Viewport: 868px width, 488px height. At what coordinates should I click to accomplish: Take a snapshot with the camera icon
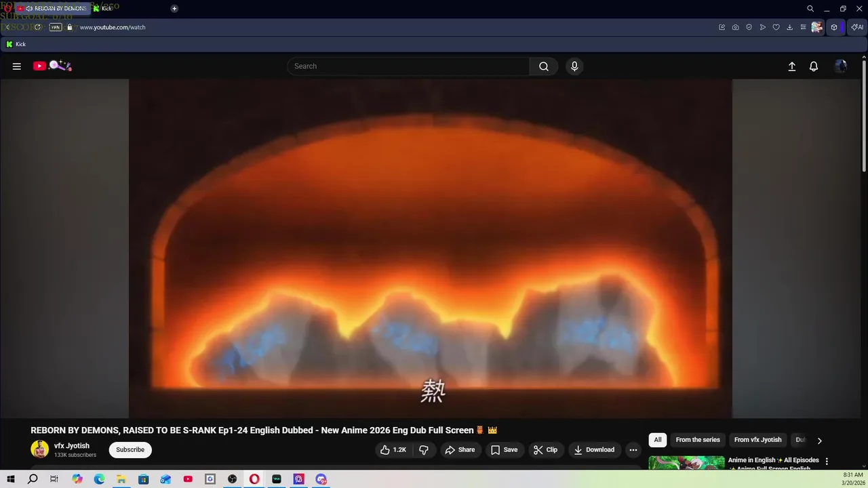pos(736,27)
